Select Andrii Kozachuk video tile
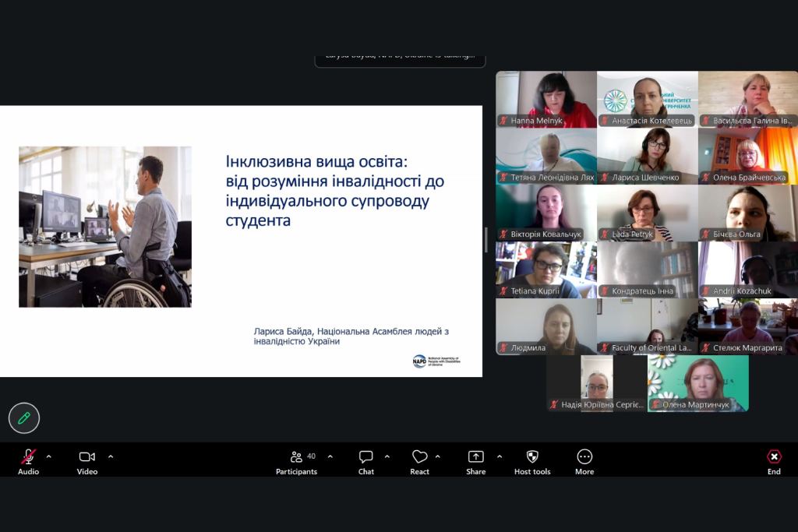The height and width of the screenshot is (532, 798). pyautogui.click(x=748, y=270)
